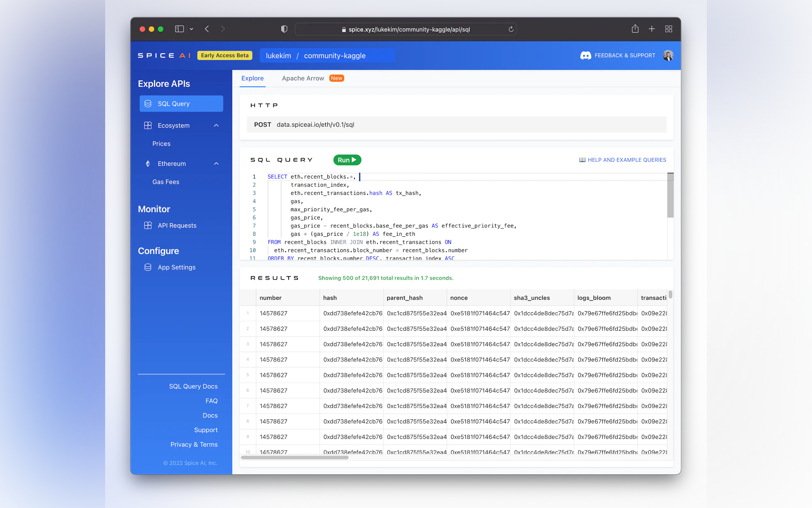The height and width of the screenshot is (508, 812).
Task: Select the Explore tab
Action: pos(253,78)
